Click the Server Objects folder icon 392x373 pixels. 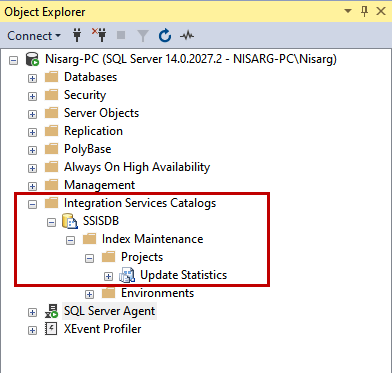coord(51,113)
